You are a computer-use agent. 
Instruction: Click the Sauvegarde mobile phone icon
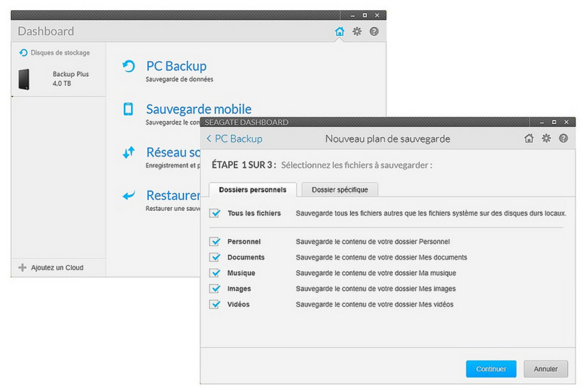[128, 109]
